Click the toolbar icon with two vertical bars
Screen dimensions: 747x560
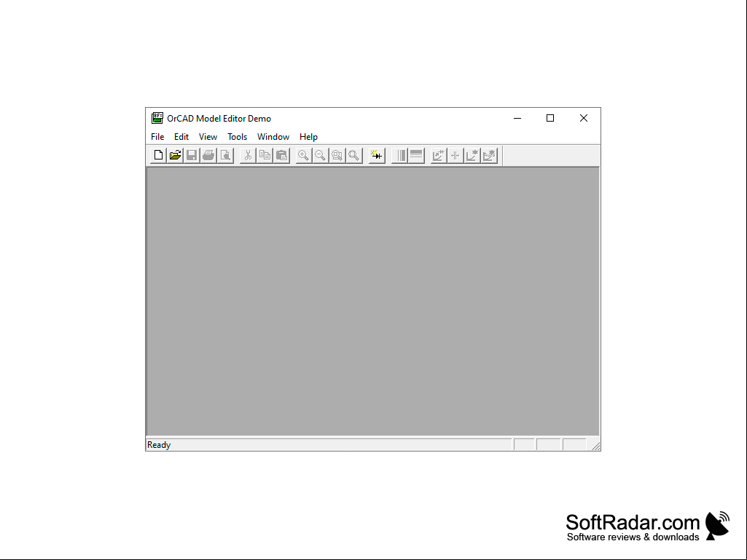click(455, 155)
